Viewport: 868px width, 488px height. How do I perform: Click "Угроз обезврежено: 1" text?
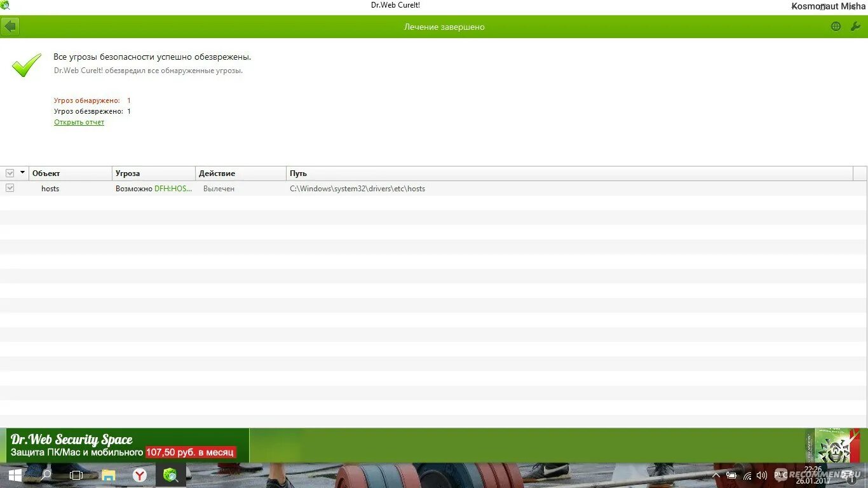92,111
